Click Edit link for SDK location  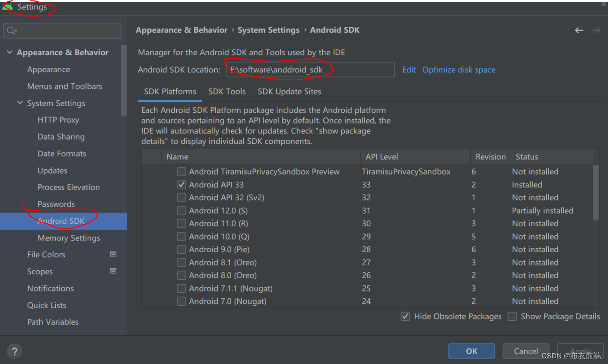409,70
